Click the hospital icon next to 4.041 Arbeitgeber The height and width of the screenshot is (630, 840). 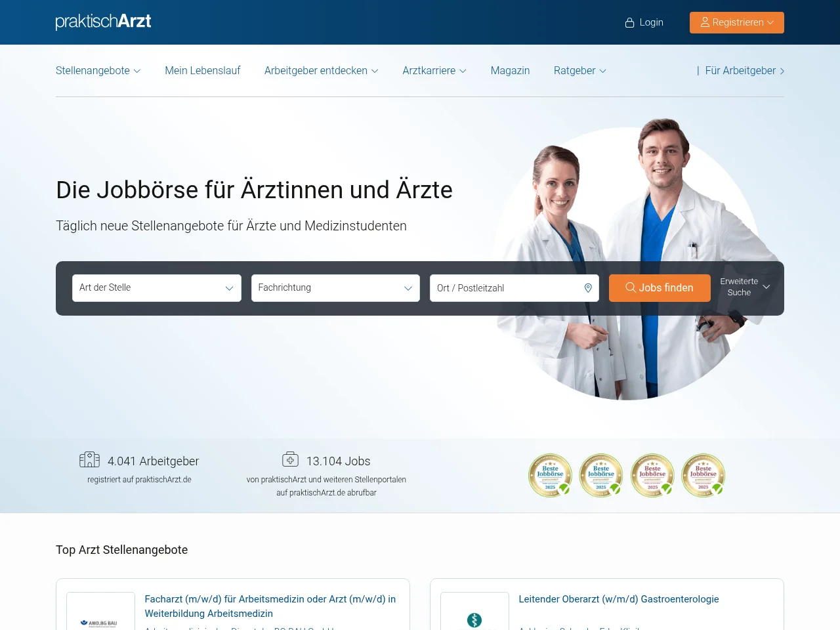click(89, 459)
